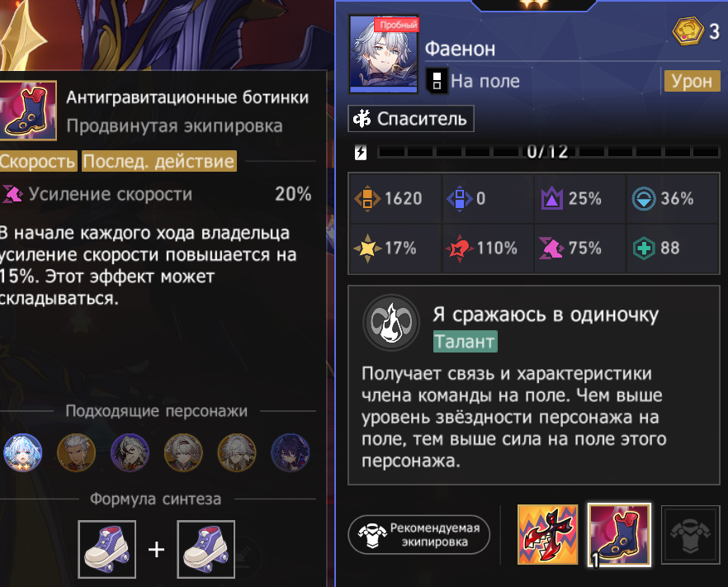Select the first roller skate synthesis ingredient
The width and height of the screenshot is (728, 587).
(107, 549)
